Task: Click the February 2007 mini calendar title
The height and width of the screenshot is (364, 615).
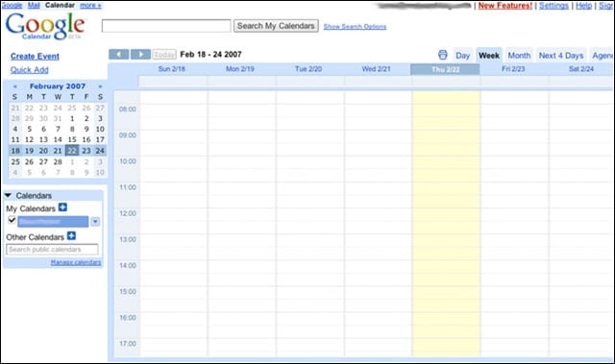Action: coord(58,86)
